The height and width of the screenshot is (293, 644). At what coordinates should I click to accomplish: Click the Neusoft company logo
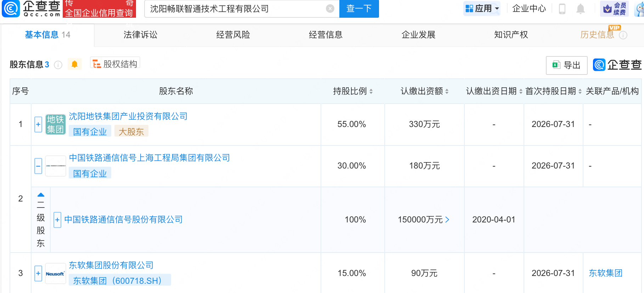[x=56, y=273]
